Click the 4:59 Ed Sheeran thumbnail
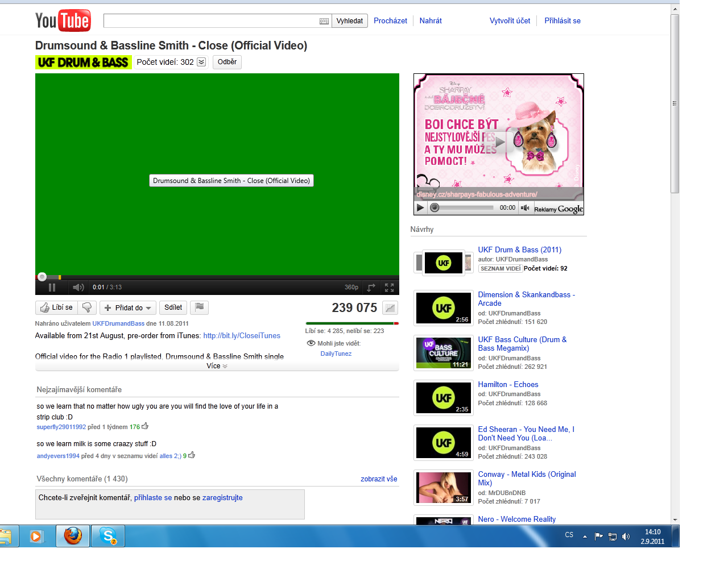This screenshot has width=728, height=582. coord(444,443)
